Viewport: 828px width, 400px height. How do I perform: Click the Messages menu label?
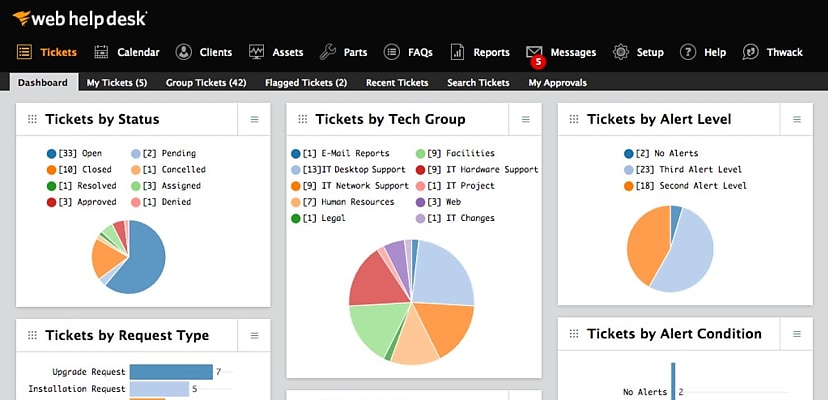(573, 52)
